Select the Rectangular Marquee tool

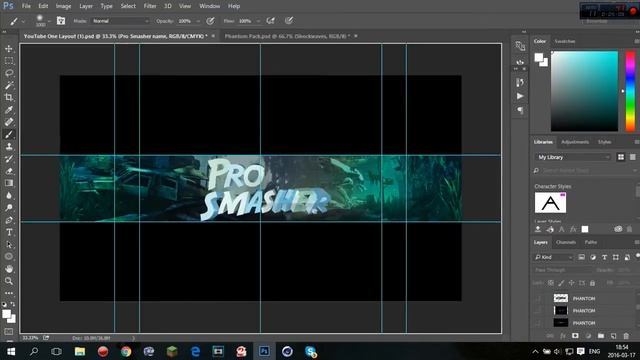pos(9,61)
